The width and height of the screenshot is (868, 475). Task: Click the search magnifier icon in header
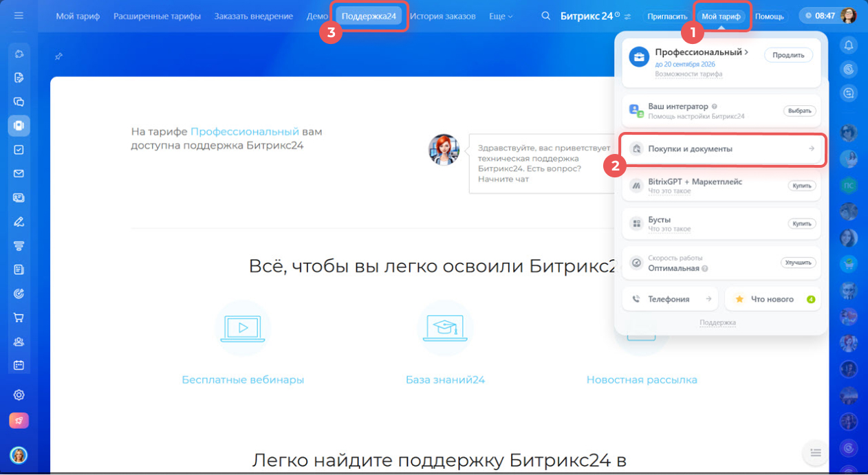545,16
